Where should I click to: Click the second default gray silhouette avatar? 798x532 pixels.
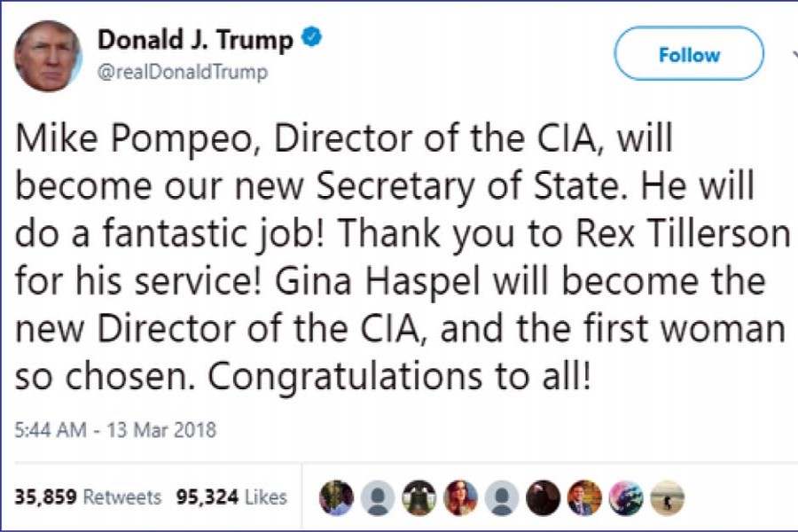click(x=502, y=497)
